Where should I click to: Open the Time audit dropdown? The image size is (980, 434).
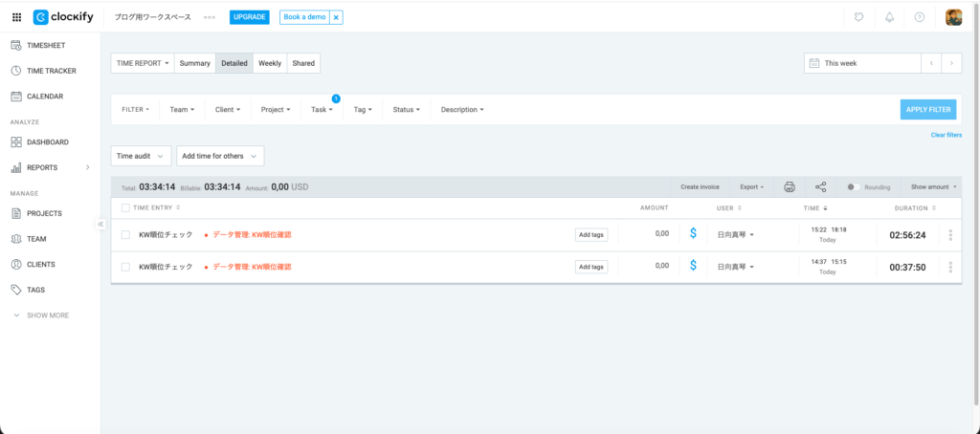(141, 156)
